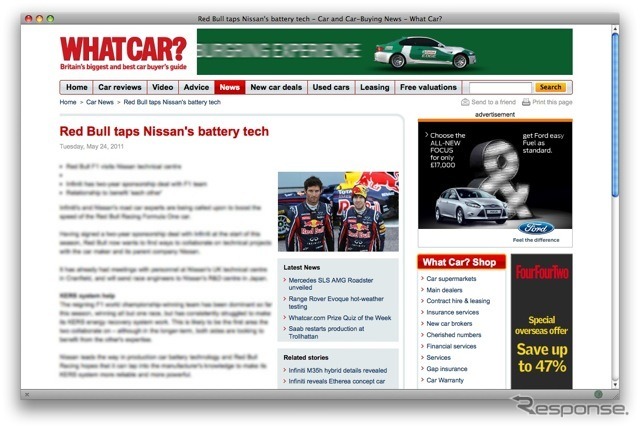Click the Send to a friend envelope icon
The image size is (640, 428).
point(466,102)
